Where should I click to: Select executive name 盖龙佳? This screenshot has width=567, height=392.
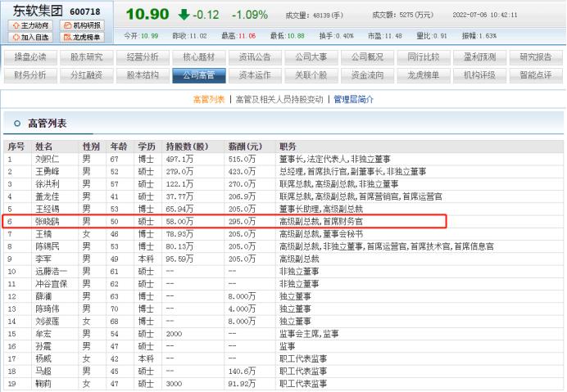click(48, 196)
